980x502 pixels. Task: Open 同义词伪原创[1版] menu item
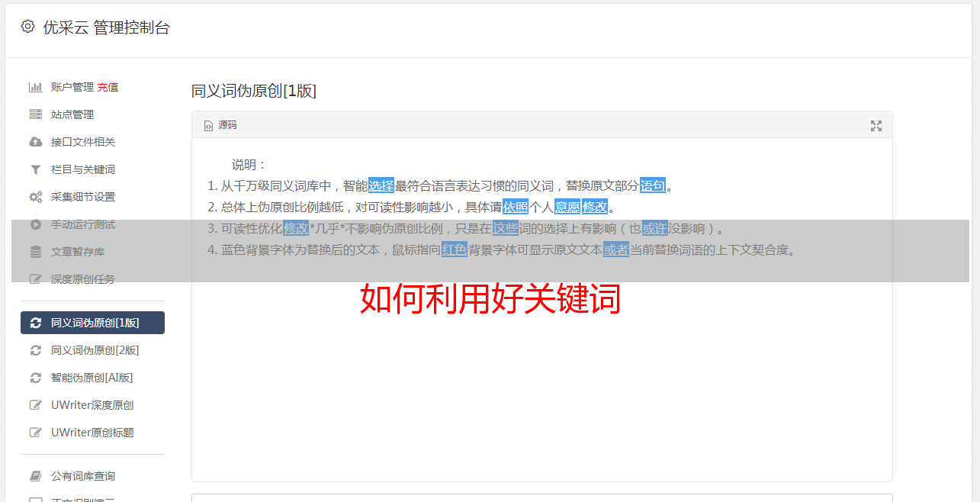[x=92, y=323]
